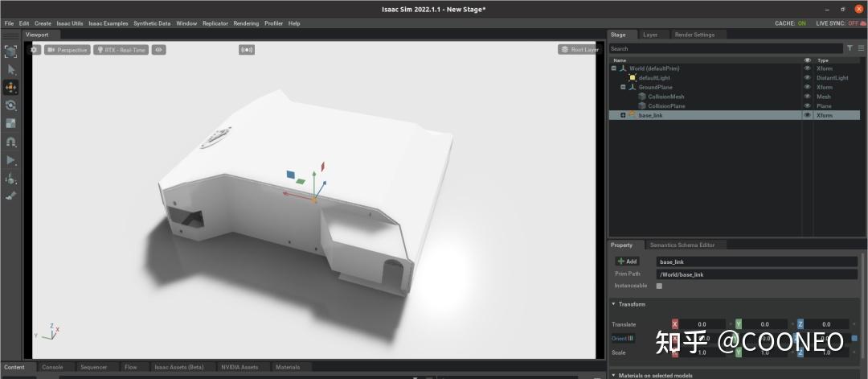Click the bottom brush tool in left toolbar
The image size is (868, 379).
[x=10, y=196]
